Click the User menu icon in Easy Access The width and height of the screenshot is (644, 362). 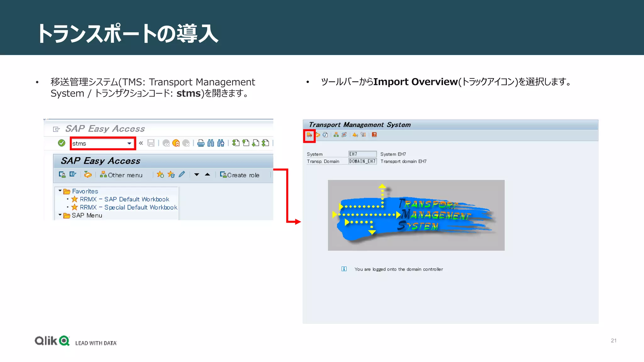click(62, 174)
